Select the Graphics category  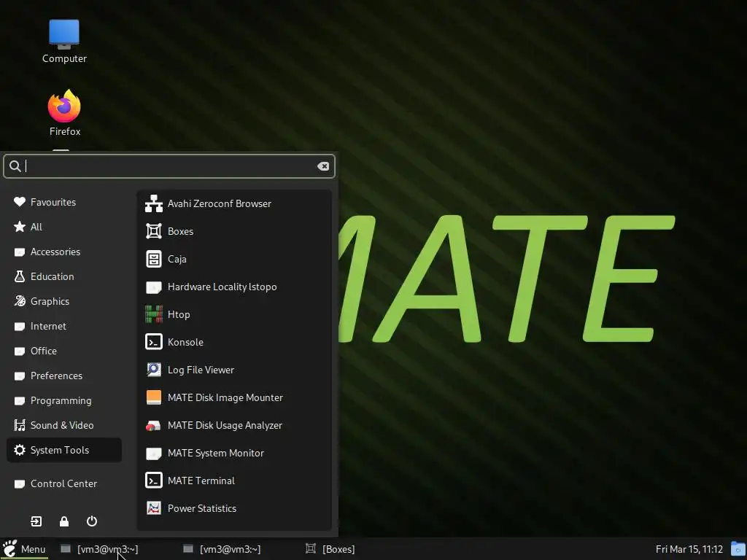pos(64,301)
